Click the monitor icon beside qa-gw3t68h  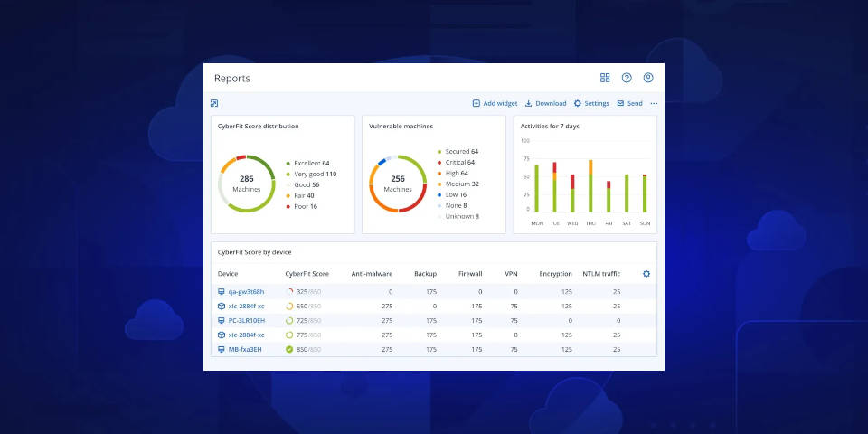pos(222,292)
